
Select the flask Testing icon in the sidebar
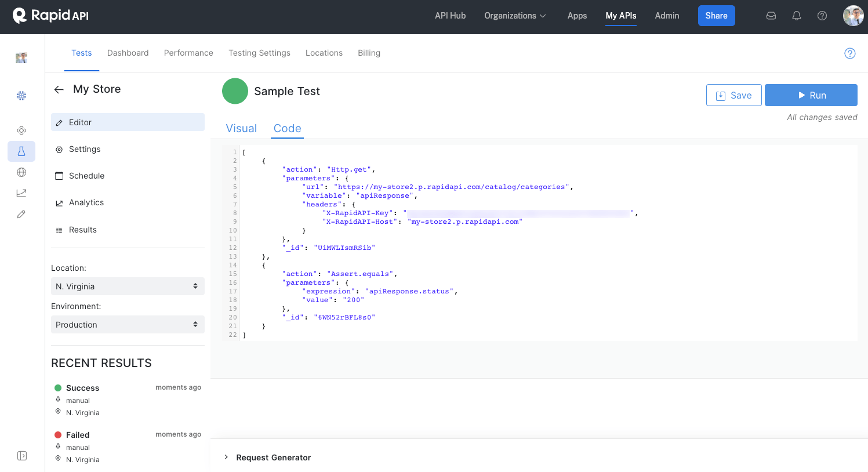(x=21, y=151)
